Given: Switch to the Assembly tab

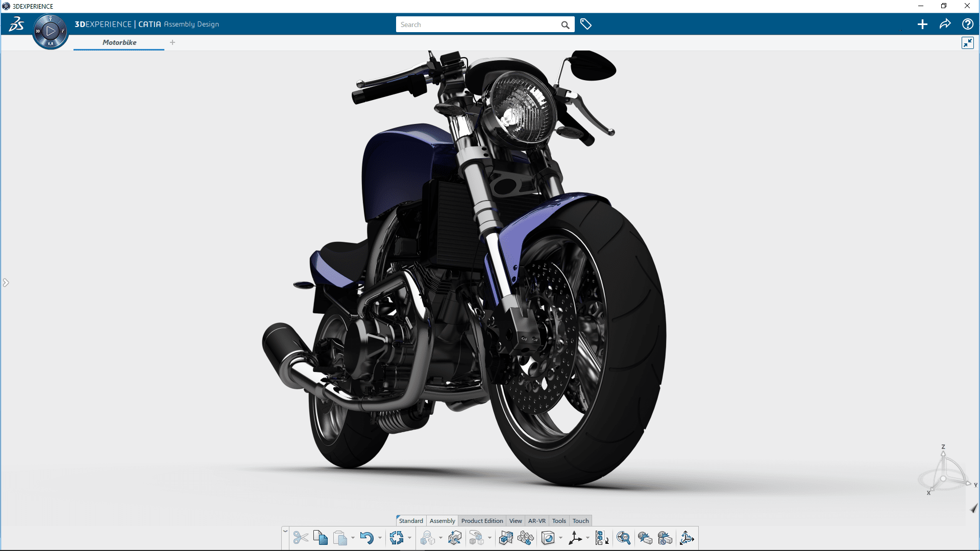Looking at the screenshot, I should pos(442,521).
